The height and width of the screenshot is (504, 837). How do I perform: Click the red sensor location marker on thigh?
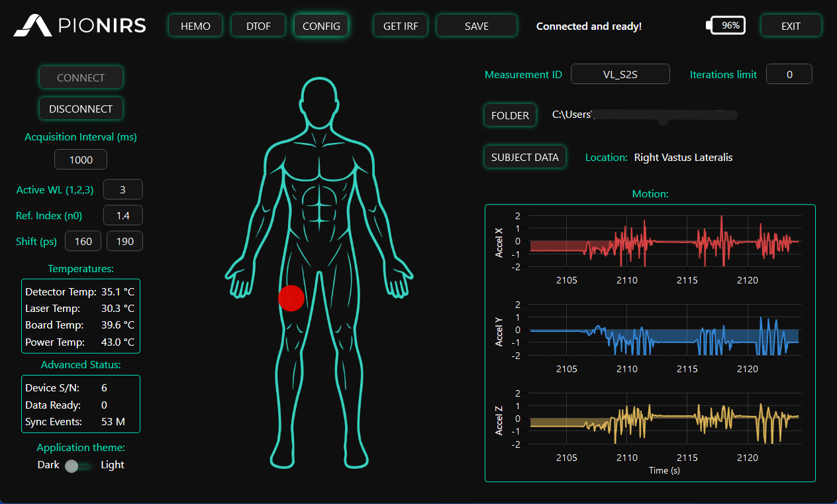click(291, 298)
